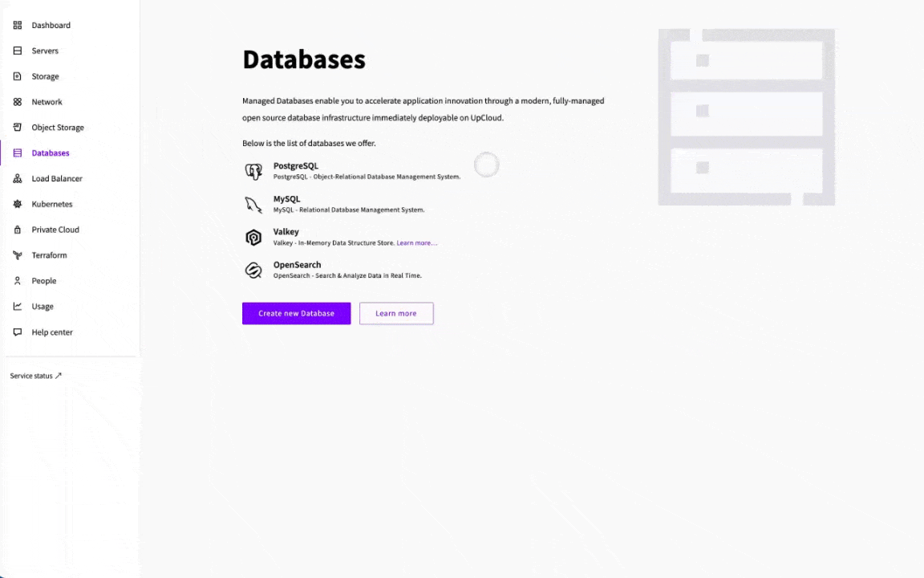The width and height of the screenshot is (924, 578).
Task: Click the Load Balancer icon
Action: point(18,179)
